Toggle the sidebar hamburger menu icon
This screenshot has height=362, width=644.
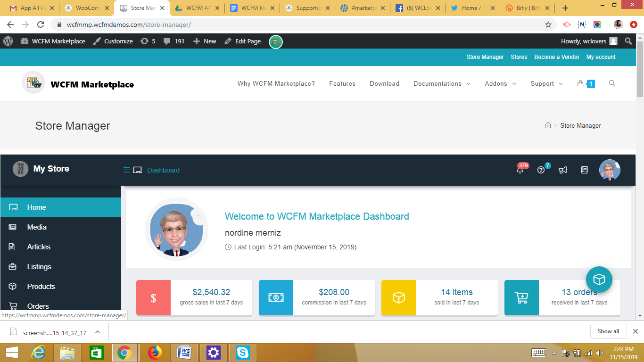126,170
